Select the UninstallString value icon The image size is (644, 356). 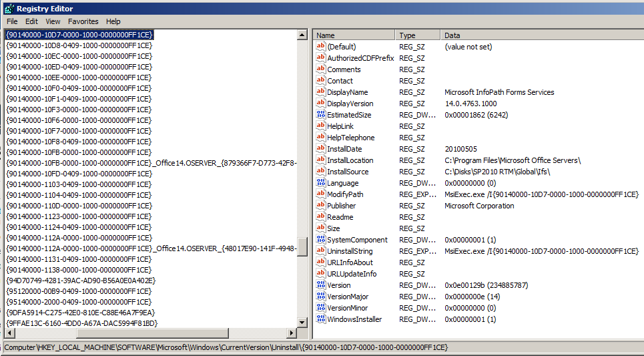(x=320, y=251)
